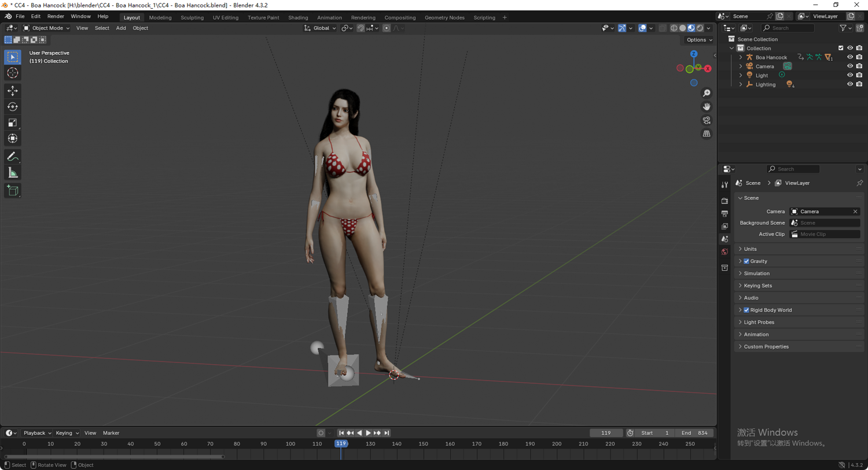
Task: Toggle visibility of the Light object
Action: click(850, 75)
